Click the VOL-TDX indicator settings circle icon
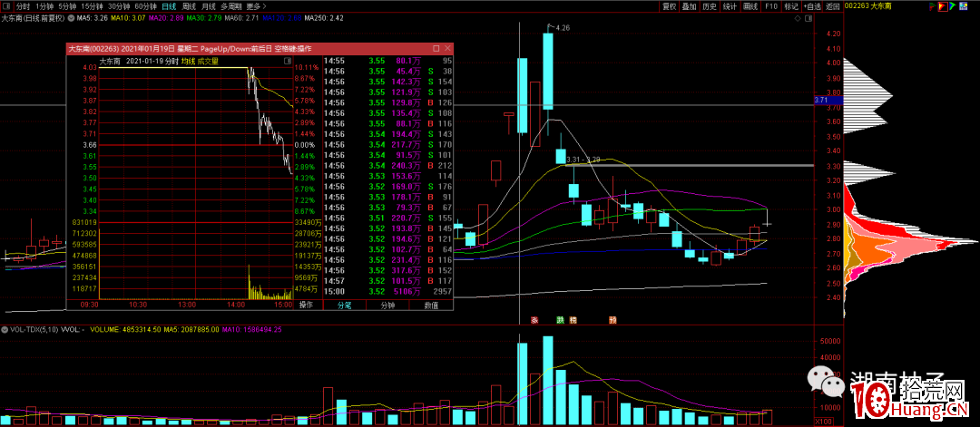980x427 pixels. pyautogui.click(x=6, y=328)
